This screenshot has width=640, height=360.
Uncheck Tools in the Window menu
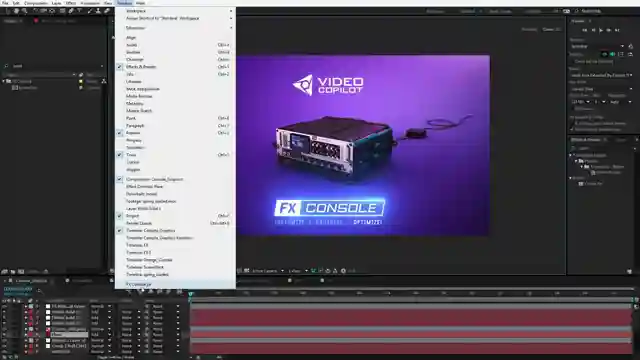click(175, 155)
